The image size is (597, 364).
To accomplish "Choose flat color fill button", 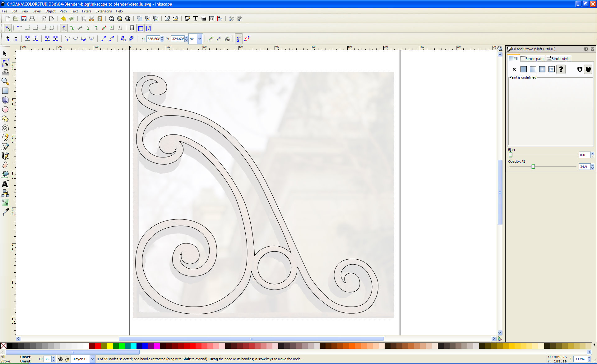I will pyautogui.click(x=524, y=69).
